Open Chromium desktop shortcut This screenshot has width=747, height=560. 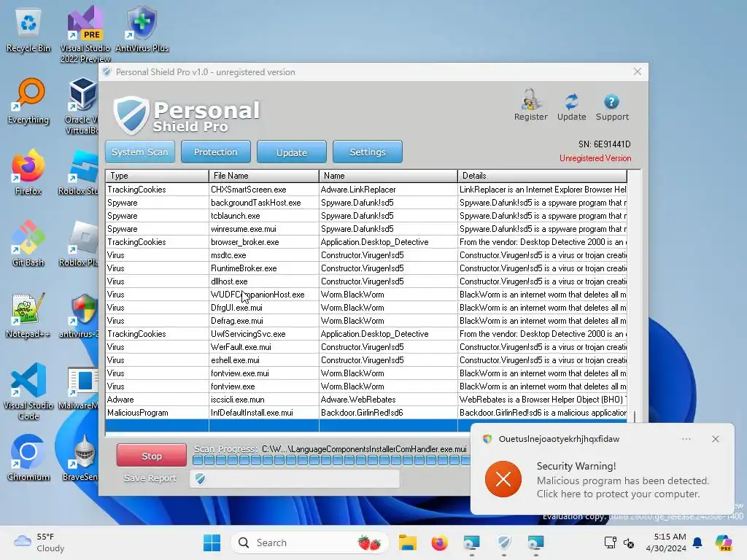click(28, 458)
